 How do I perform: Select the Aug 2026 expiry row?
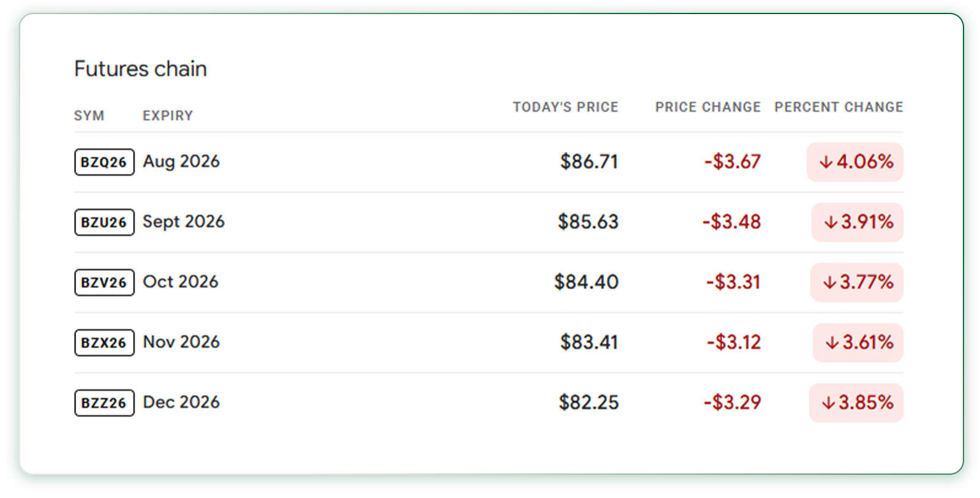[489, 162]
